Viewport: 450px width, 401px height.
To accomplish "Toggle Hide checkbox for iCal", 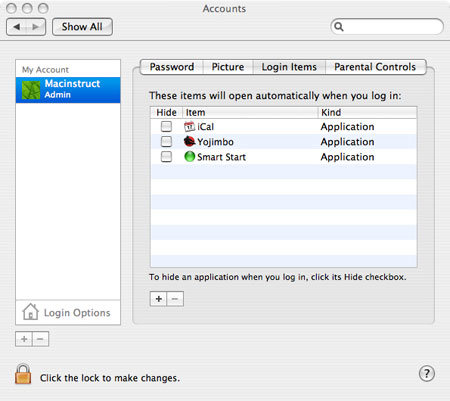I will 166,126.
